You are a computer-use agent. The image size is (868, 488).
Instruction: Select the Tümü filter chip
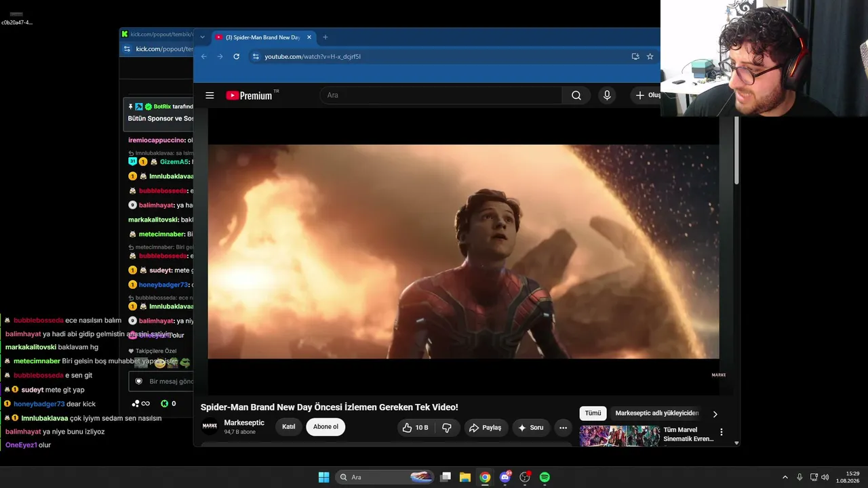coord(593,413)
